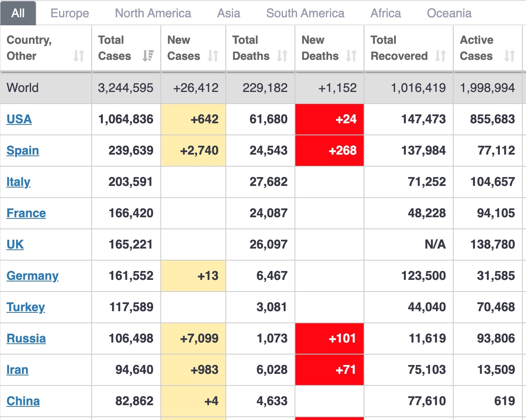Click Turkey active cases 70,468
The height and width of the screenshot is (420, 526).
click(x=496, y=307)
